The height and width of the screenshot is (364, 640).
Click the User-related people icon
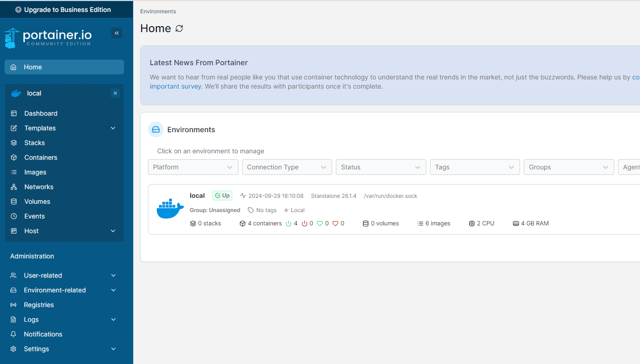click(13, 275)
